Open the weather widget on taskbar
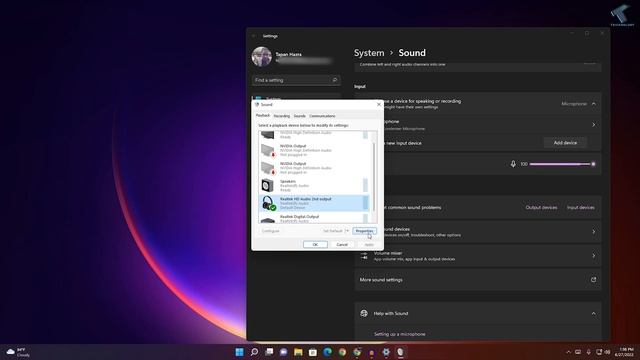 [18, 352]
